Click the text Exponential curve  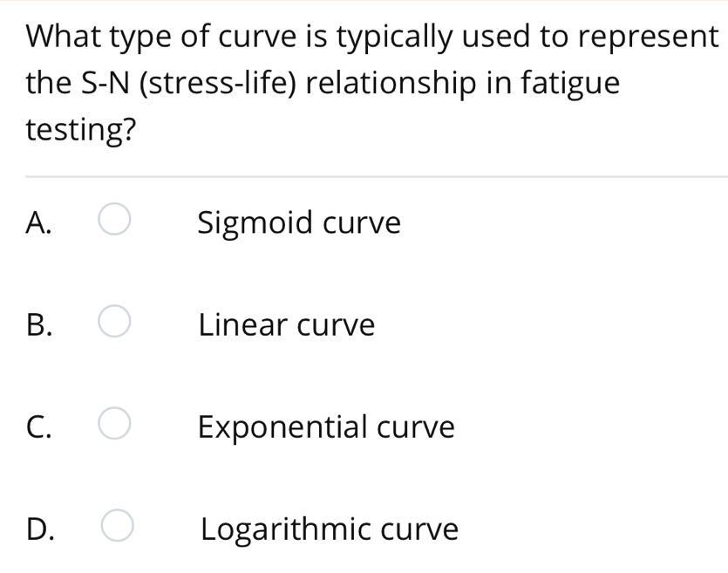pyautogui.click(x=326, y=427)
